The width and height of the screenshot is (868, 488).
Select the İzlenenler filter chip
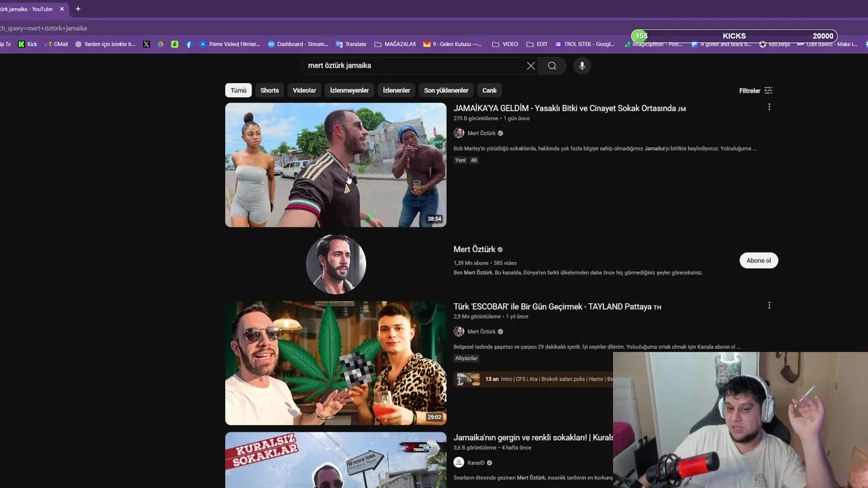(397, 90)
